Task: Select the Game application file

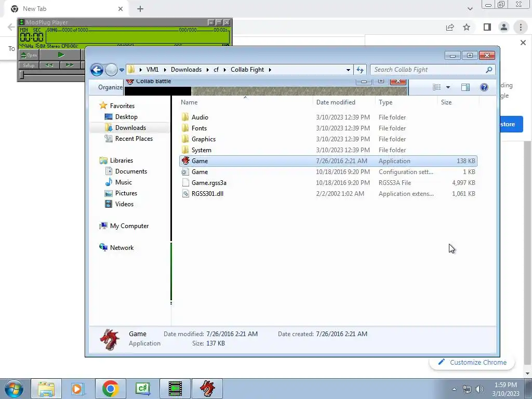Action: click(328, 161)
